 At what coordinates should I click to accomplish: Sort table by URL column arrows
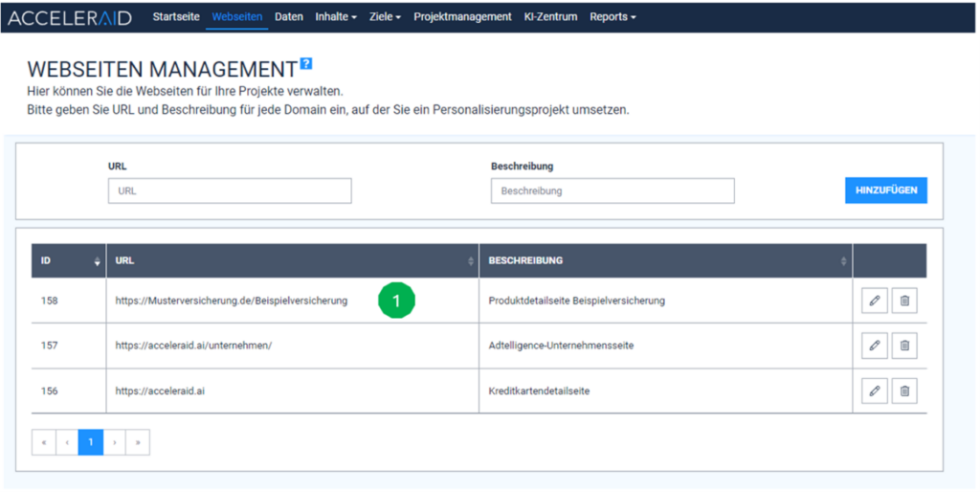point(470,261)
